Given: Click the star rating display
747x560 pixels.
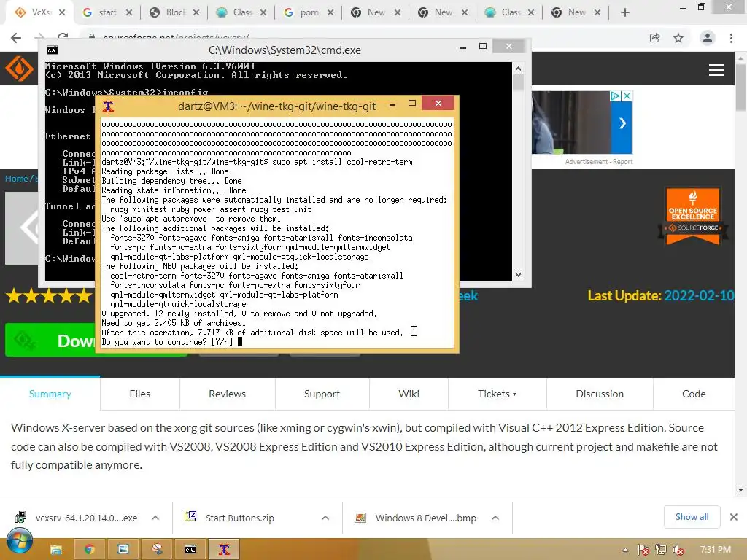Looking at the screenshot, I should (x=49, y=296).
